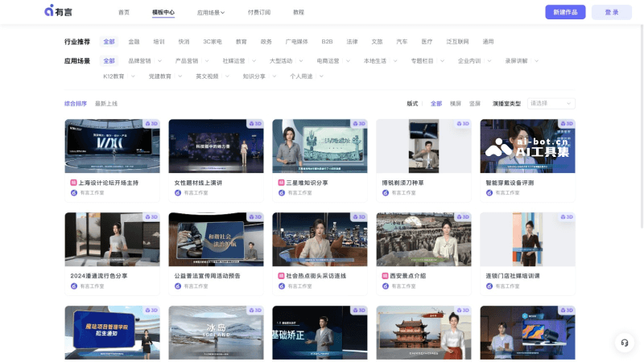The image size is (644, 362).
Task: Select 竖屏 layout filter
Action: [x=475, y=104]
